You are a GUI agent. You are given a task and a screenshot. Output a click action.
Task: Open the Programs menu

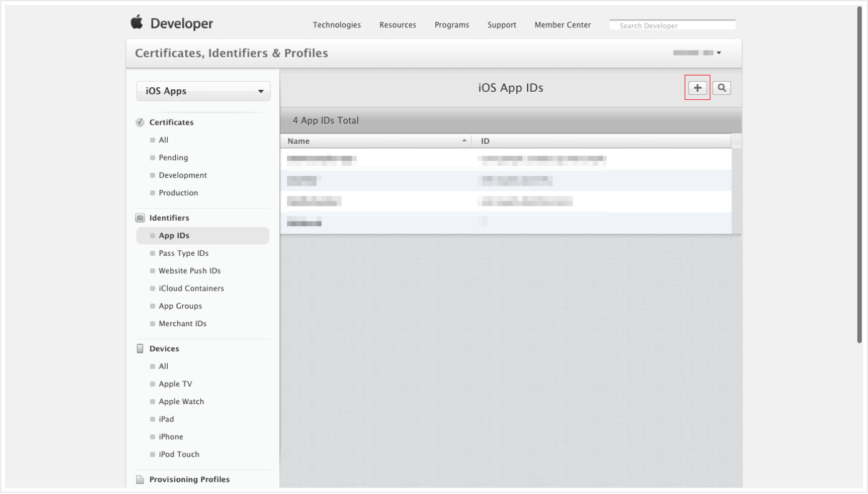[452, 25]
